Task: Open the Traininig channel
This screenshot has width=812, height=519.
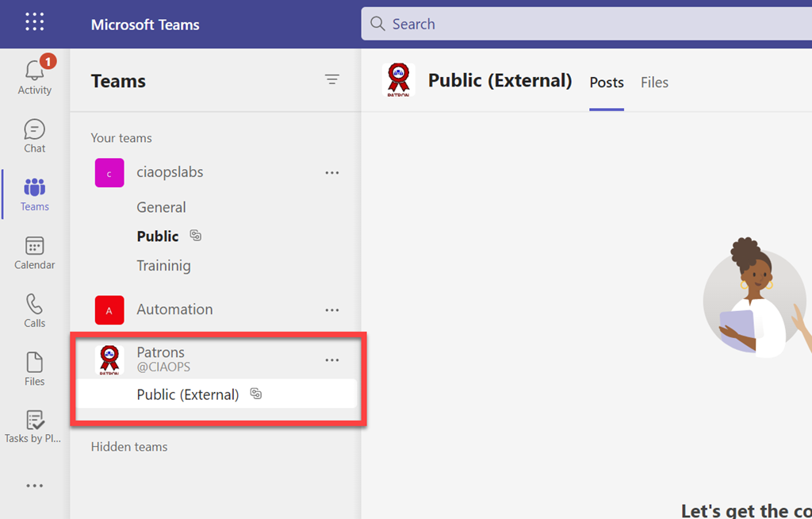Action: tap(163, 266)
